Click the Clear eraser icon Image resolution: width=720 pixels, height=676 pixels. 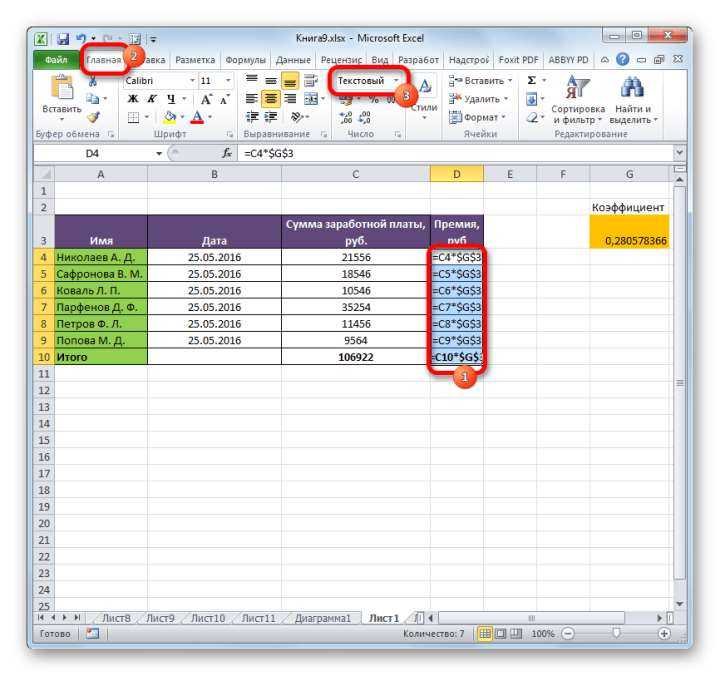532,118
